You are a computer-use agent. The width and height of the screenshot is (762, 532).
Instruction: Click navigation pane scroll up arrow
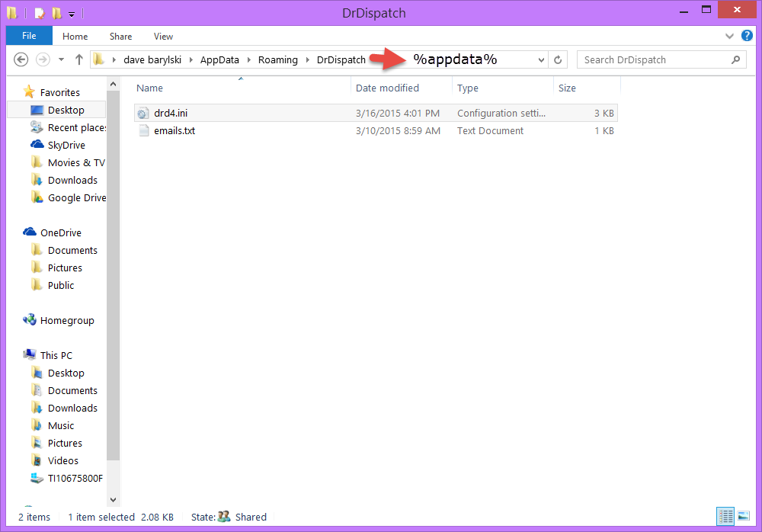114,84
